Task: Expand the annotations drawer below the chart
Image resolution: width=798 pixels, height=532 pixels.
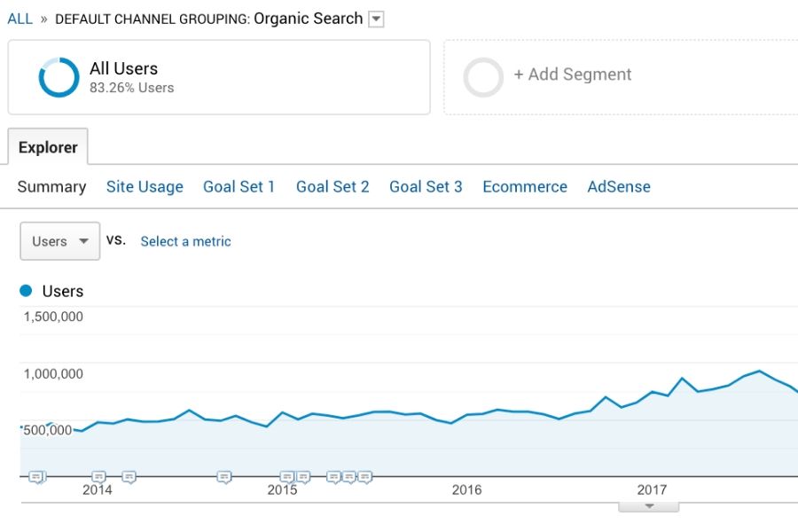Action: [648, 506]
